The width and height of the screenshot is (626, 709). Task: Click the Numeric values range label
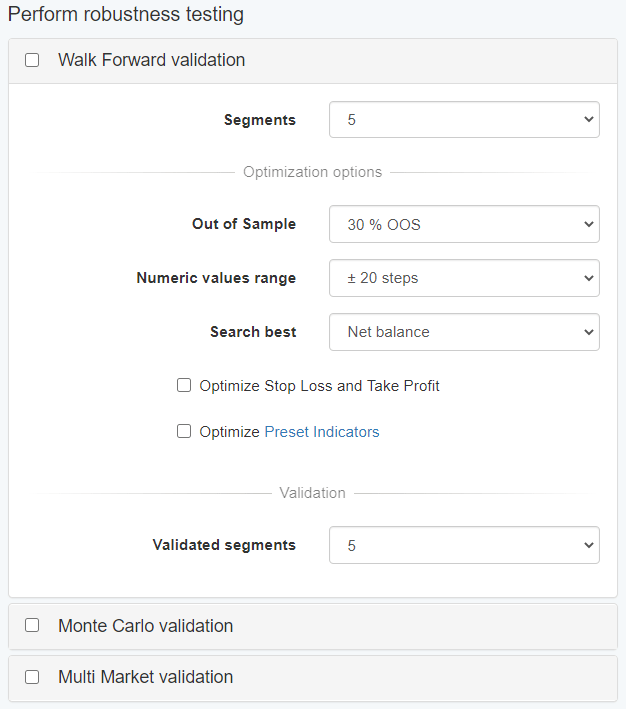(x=216, y=278)
